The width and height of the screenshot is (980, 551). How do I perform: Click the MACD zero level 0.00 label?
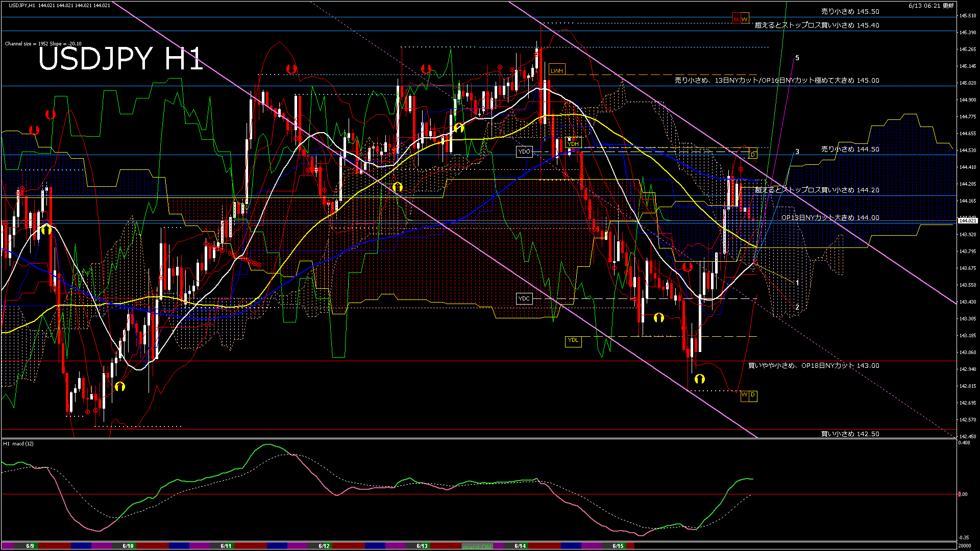point(963,494)
